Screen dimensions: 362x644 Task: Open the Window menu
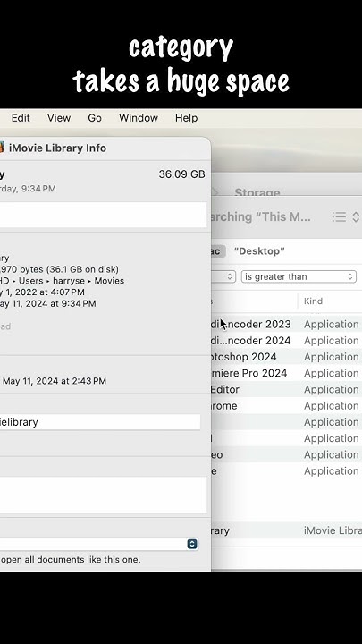point(139,118)
